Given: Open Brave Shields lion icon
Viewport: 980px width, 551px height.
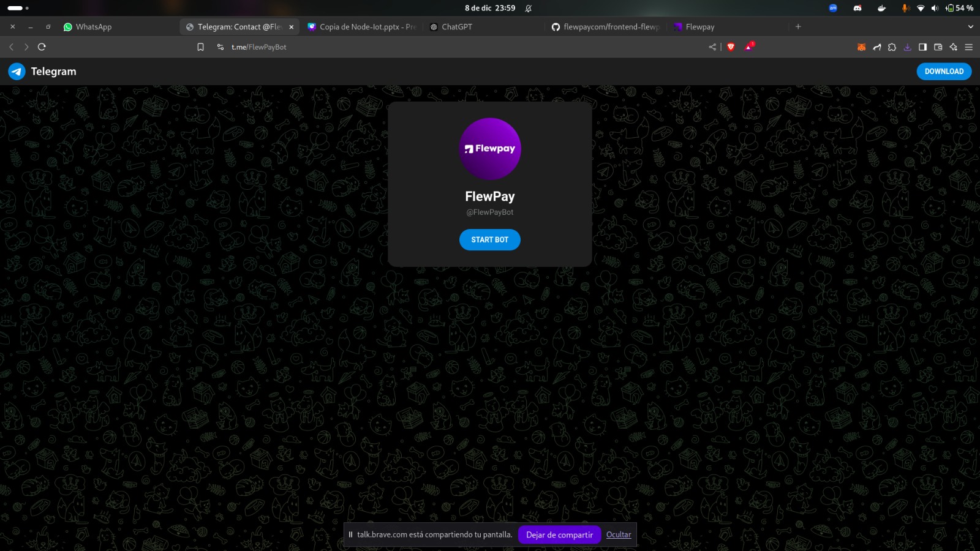Looking at the screenshot, I should [x=731, y=47].
